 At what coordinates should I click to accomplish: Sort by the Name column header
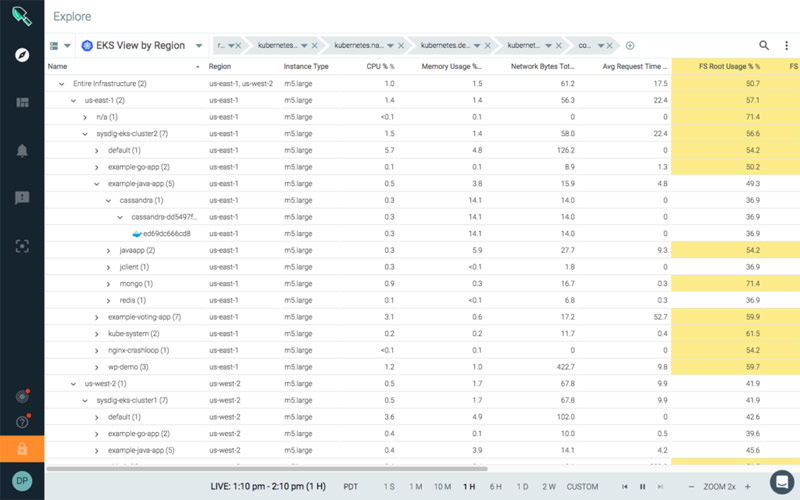coord(58,66)
